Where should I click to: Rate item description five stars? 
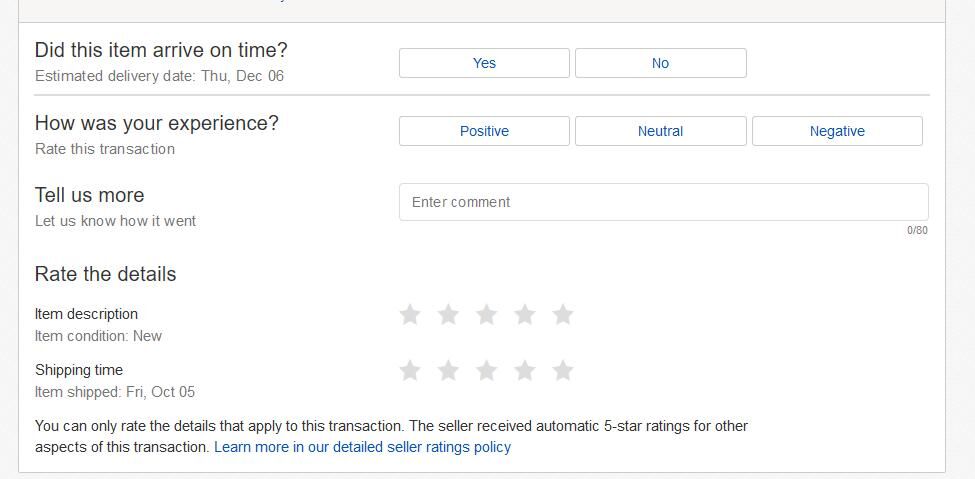point(563,315)
